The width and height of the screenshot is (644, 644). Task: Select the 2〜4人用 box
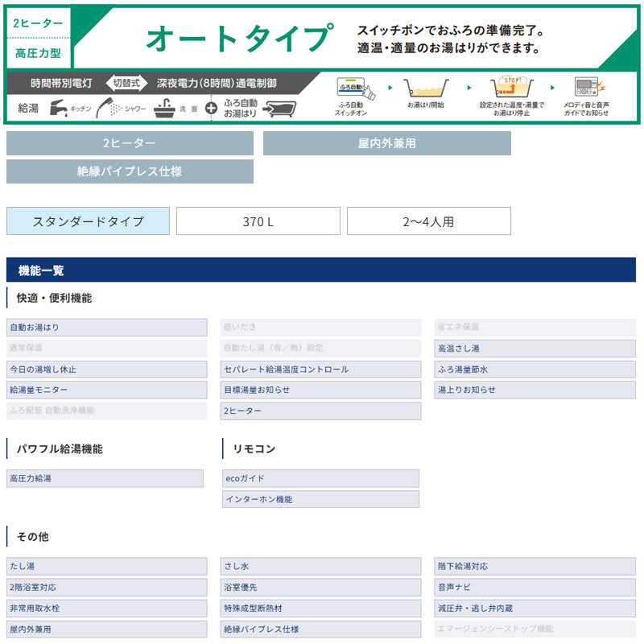pyautogui.click(x=429, y=221)
